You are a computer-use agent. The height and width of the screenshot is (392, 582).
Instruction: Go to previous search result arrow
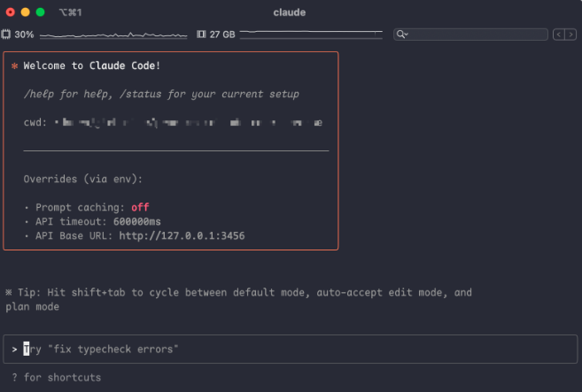(x=558, y=35)
